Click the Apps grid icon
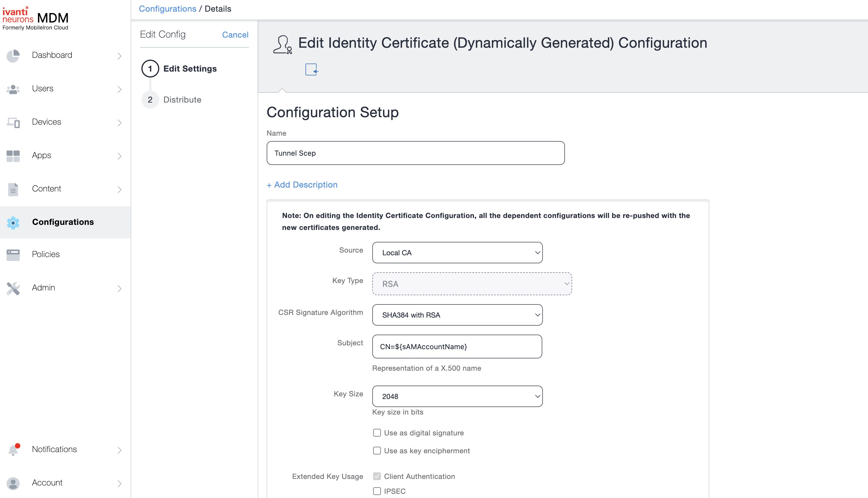 13,156
